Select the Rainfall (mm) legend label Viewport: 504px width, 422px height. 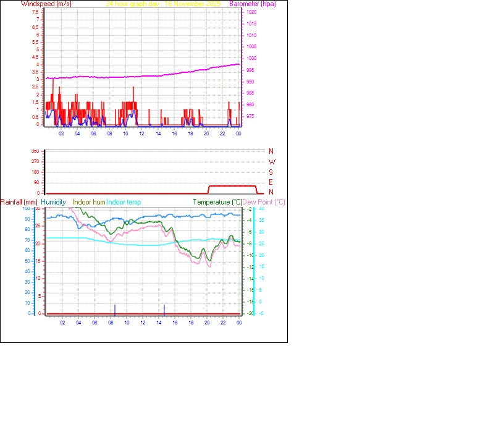pos(19,202)
